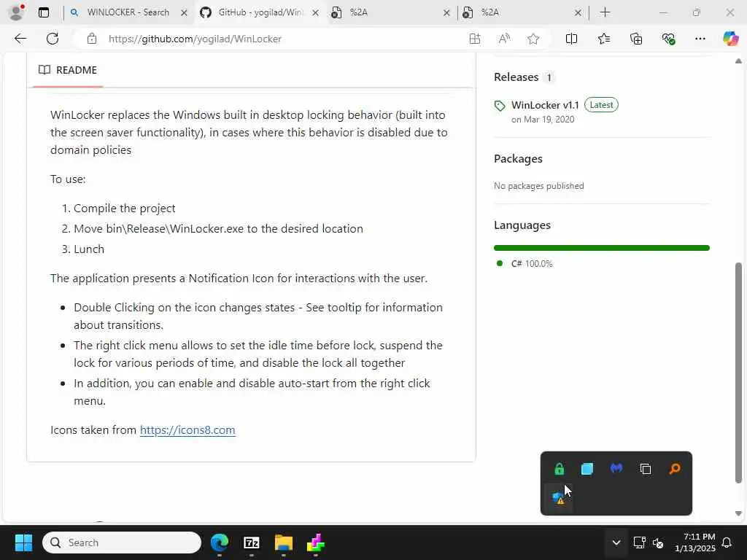Click the green C# language bar
Screen dimensions: 747x560
pyautogui.click(x=602, y=248)
